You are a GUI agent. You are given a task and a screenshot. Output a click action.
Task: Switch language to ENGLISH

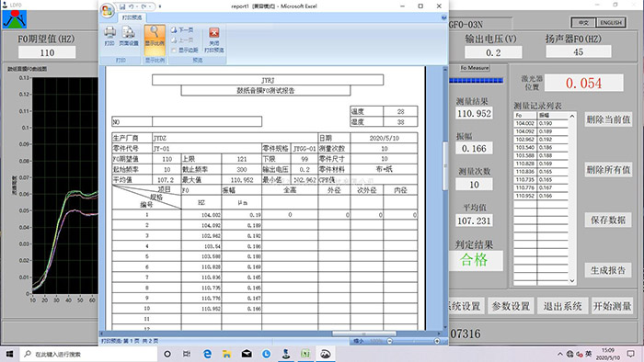[x=611, y=23]
